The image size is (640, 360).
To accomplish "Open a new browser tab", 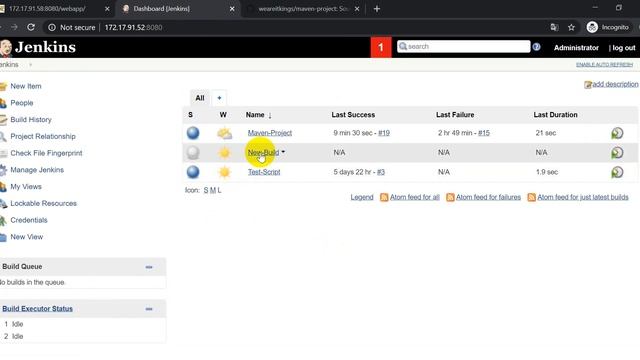I will [x=377, y=9].
